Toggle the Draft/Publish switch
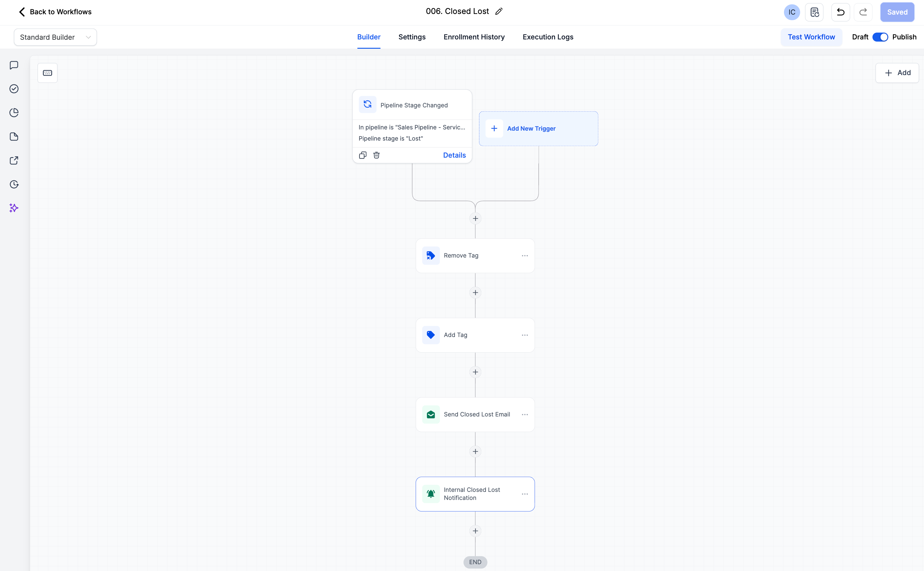Image resolution: width=924 pixels, height=571 pixels. [880, 37]
